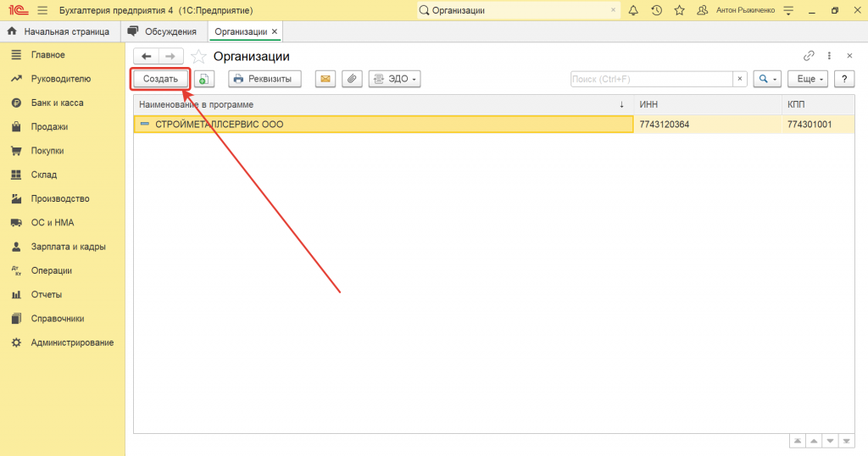
Task: Add Организации to favorites with star icon
Action: click(198, 57)
